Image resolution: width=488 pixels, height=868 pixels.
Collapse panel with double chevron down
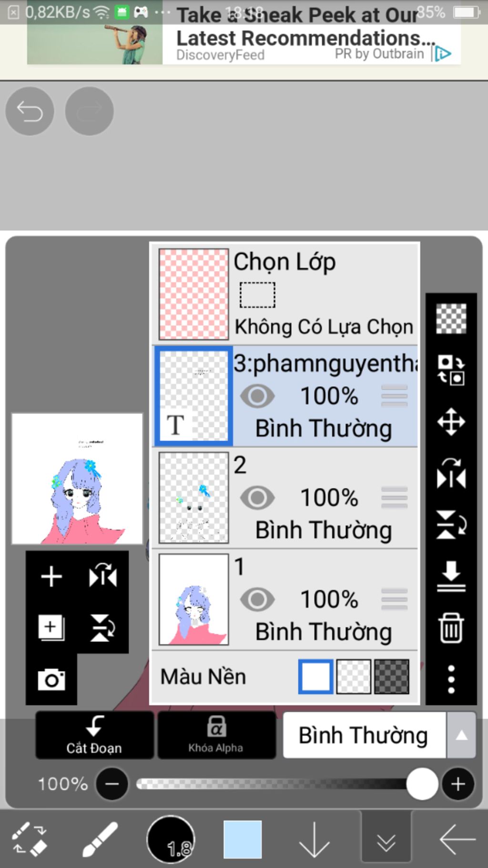pos(386,839)
